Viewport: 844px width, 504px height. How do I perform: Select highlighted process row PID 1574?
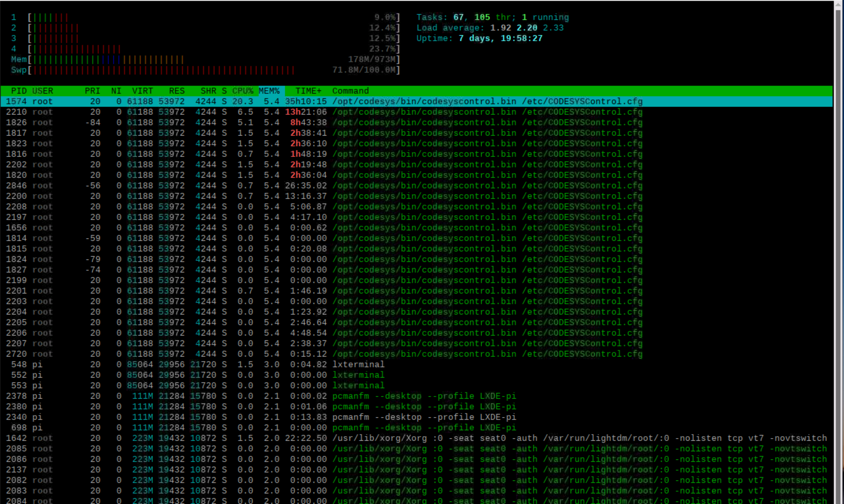point(416,102)
